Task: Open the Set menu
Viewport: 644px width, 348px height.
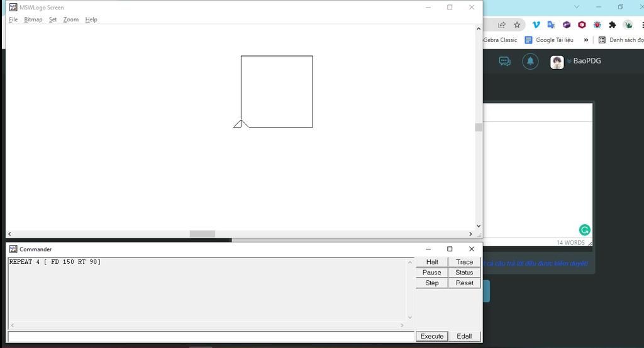Action: pos(53,19)
